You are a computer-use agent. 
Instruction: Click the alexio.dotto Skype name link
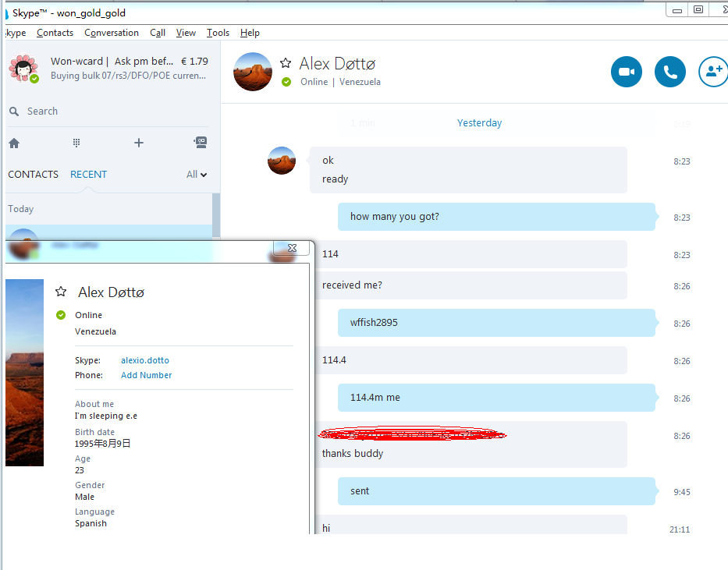pyautogui.click(x=145, y=360)
